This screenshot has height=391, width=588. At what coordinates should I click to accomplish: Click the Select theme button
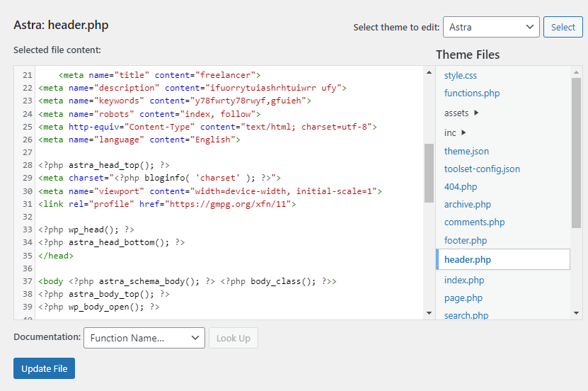563,27
